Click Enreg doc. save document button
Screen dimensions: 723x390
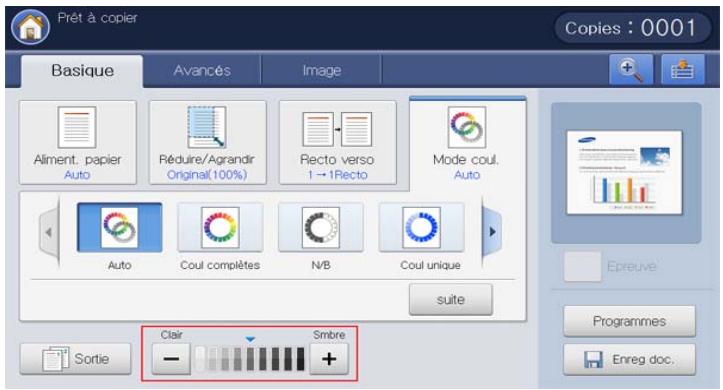pos(629,359)
